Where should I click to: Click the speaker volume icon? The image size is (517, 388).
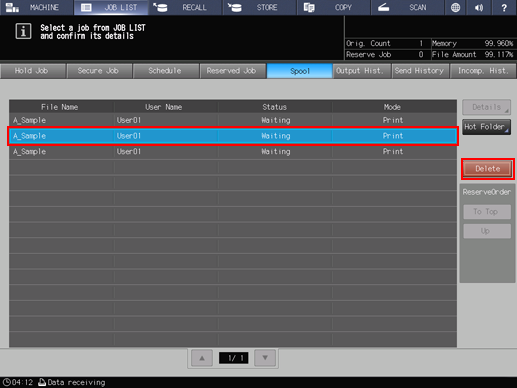(479, 7)
